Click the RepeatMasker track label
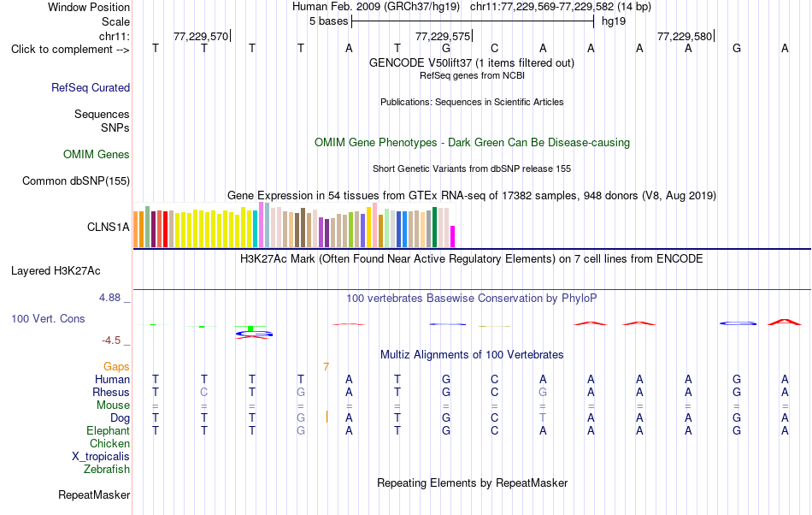The height and width of the screenshot is (515, 812). [94, 494]
